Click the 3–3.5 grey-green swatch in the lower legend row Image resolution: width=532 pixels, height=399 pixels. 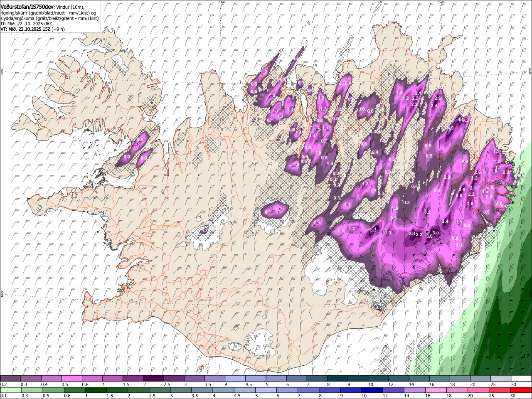(x=181, y=390)
